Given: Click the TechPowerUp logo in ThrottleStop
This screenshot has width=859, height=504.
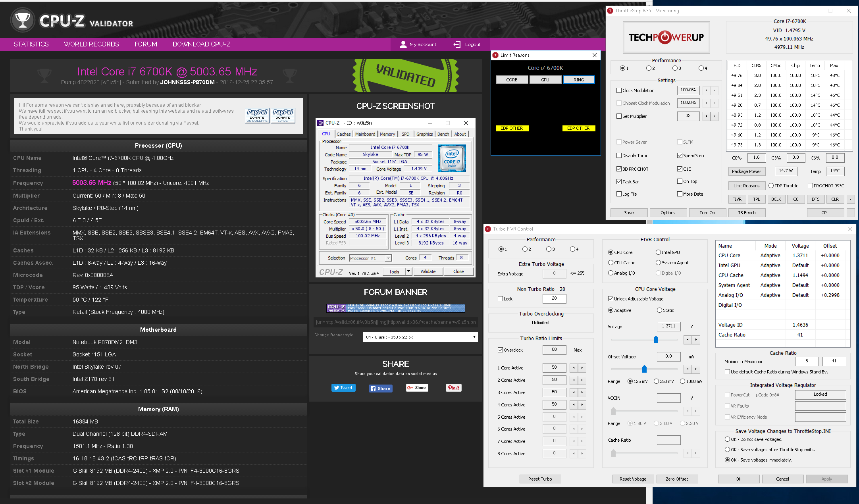Looking at the screenshot, I should [x=666, y=37].
